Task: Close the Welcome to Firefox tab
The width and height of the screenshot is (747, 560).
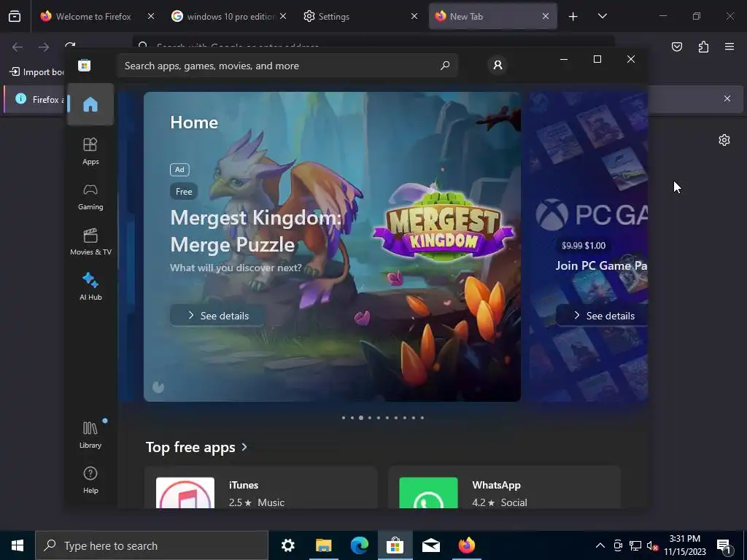Action: [151, 16]
